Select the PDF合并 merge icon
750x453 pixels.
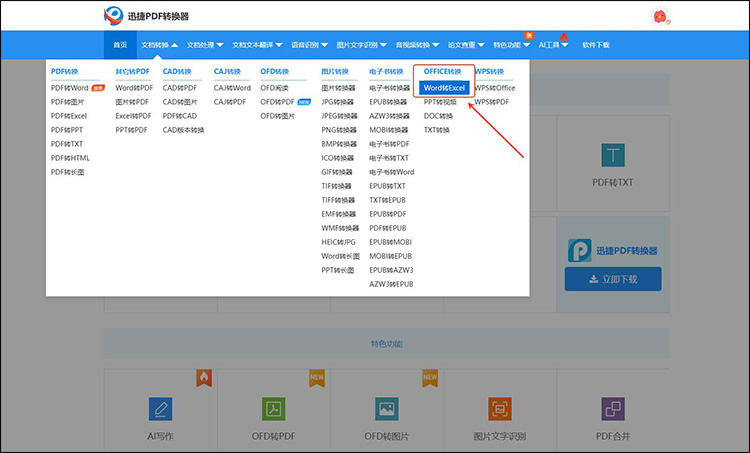pyautogui.click(x=613, y=408)
